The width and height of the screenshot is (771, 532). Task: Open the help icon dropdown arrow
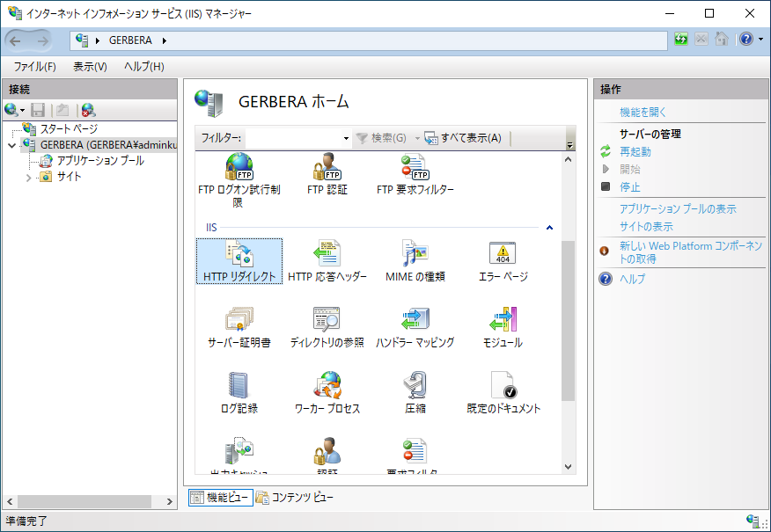tap(760, 40)
